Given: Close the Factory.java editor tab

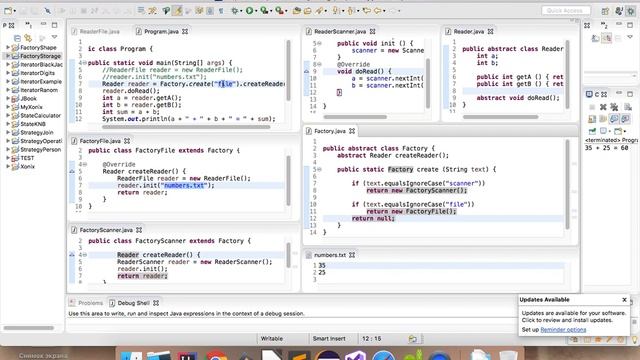Looking at the screenshot, I should 352,131.
